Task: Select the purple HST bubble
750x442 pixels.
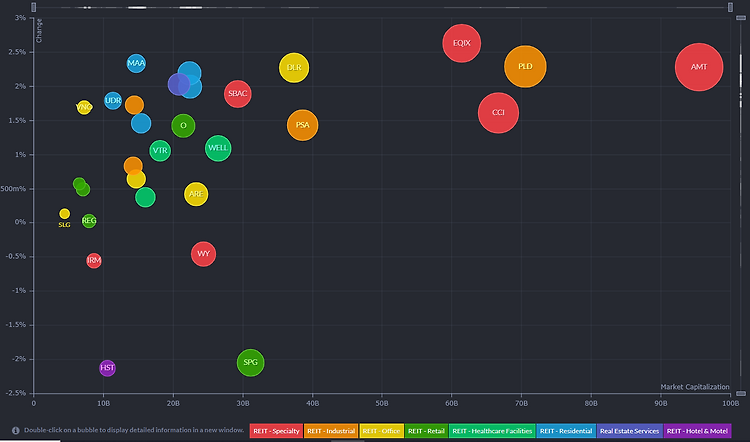Action: (x=107, y=368)
